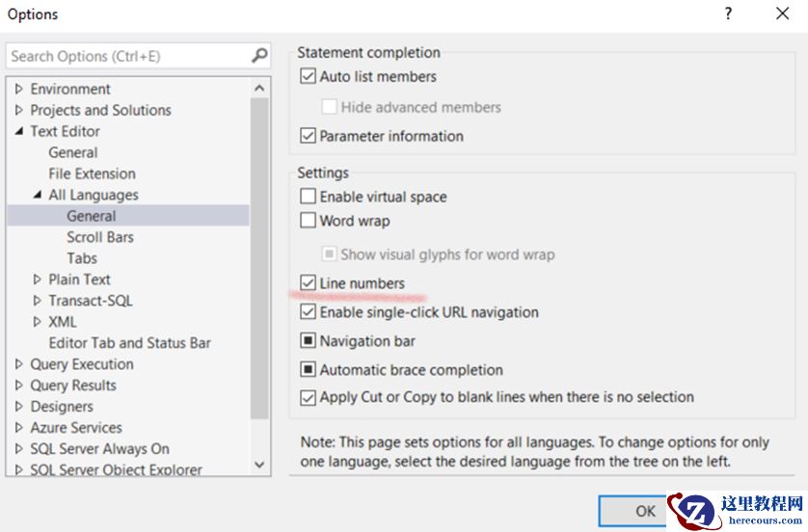This screenshot has width=808, height=532.
Task: Toggle the Line numbers checkbox
Action: point(309,283)
